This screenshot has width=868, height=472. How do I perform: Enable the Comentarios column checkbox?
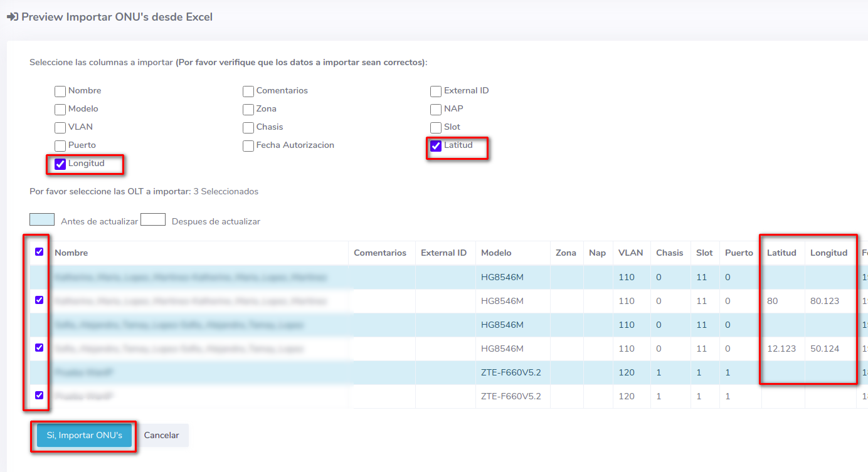pyautogui.click(x=248, y=92)
